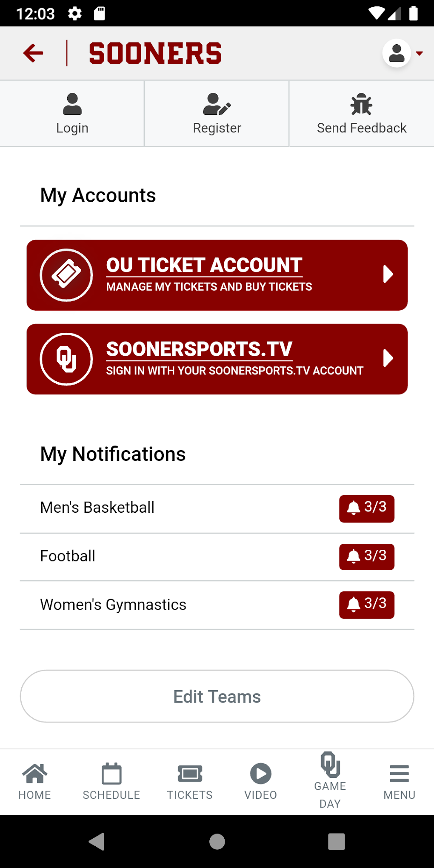
Task: Expand the SoonerSports.TV account arrow
Action: 388,358
